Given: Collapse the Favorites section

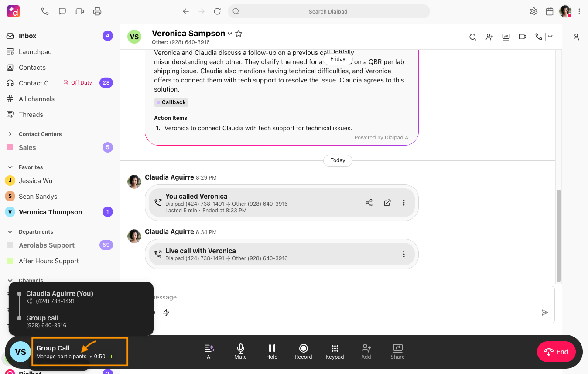Looking at the screenshot, I should click(10, 167).
